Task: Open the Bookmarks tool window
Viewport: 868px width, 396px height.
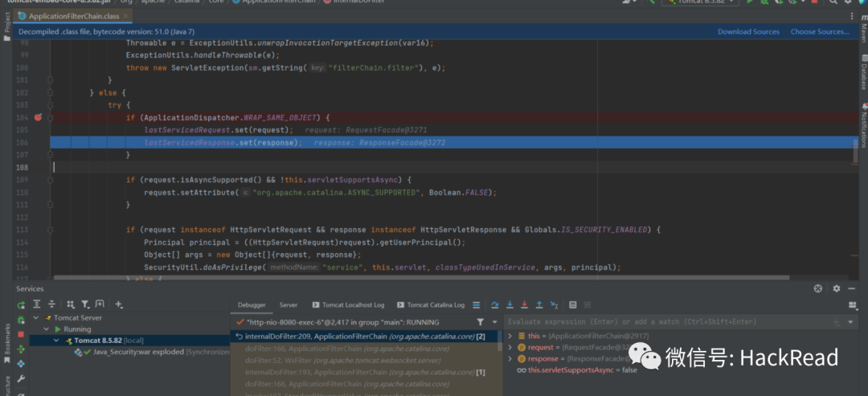Action: point(6,345)
